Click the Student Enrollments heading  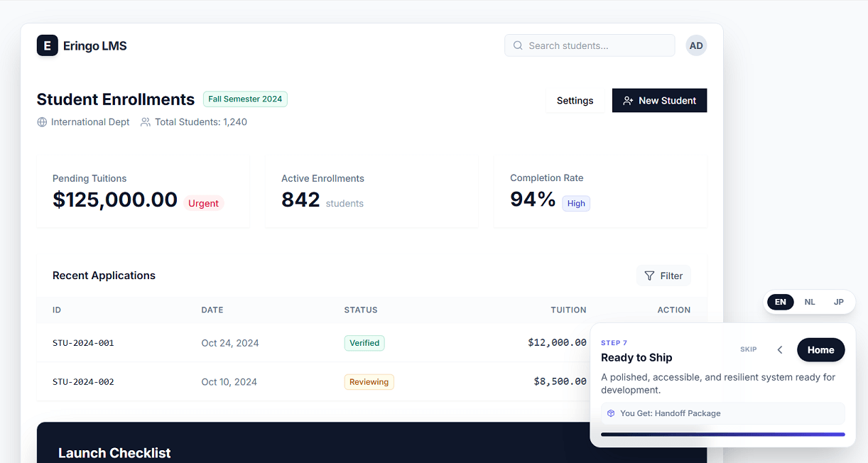pos(116,99)
